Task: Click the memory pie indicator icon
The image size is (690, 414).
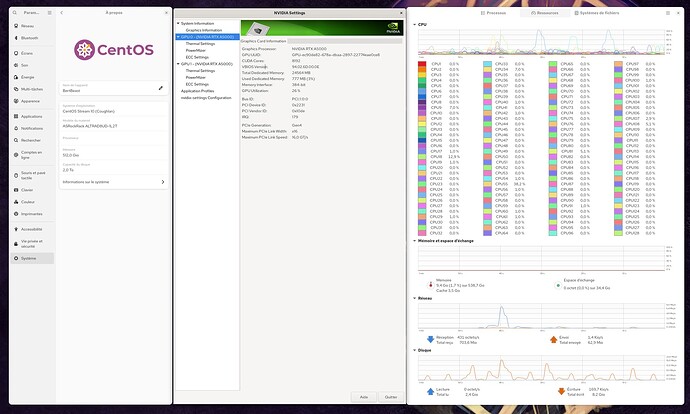Action: coord(431,285)
